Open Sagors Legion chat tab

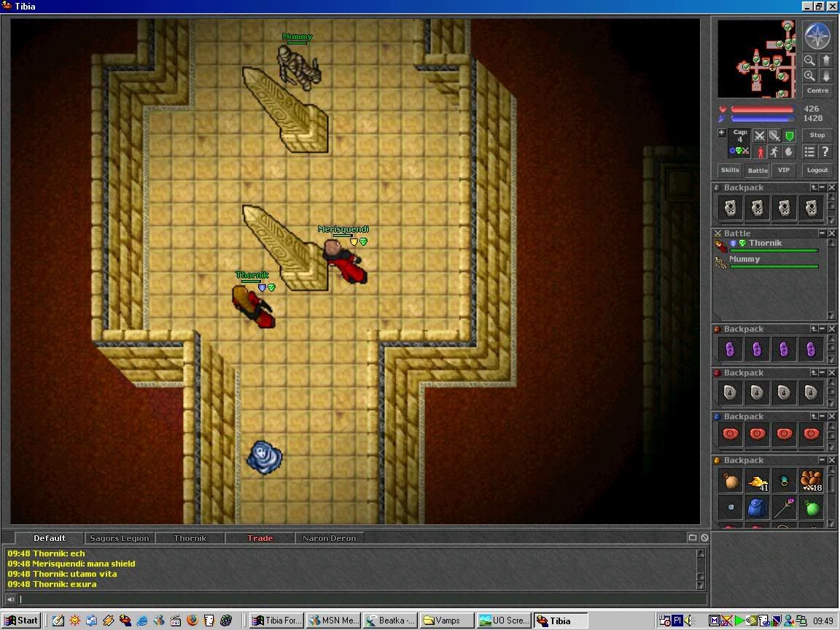tap(120, 538)
